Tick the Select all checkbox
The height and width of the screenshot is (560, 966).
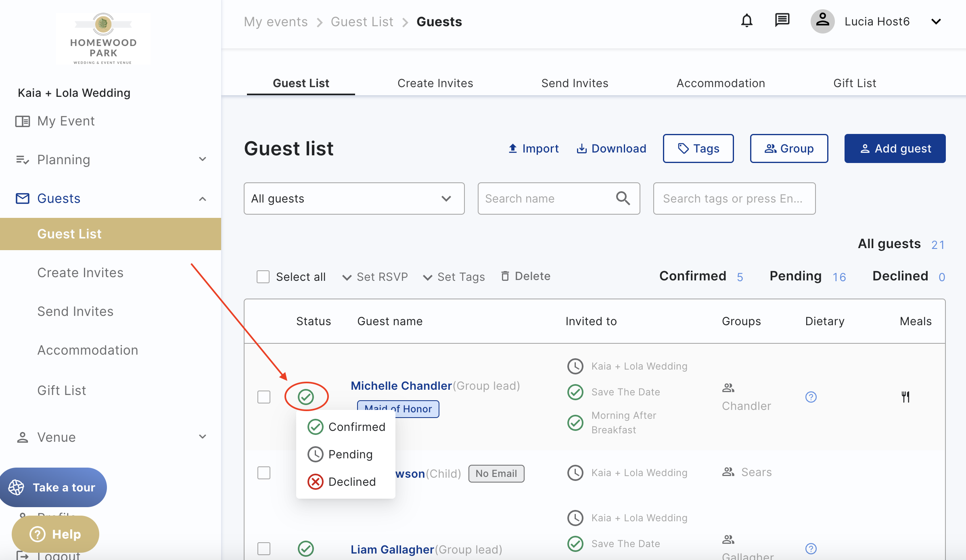click(263, 277)
